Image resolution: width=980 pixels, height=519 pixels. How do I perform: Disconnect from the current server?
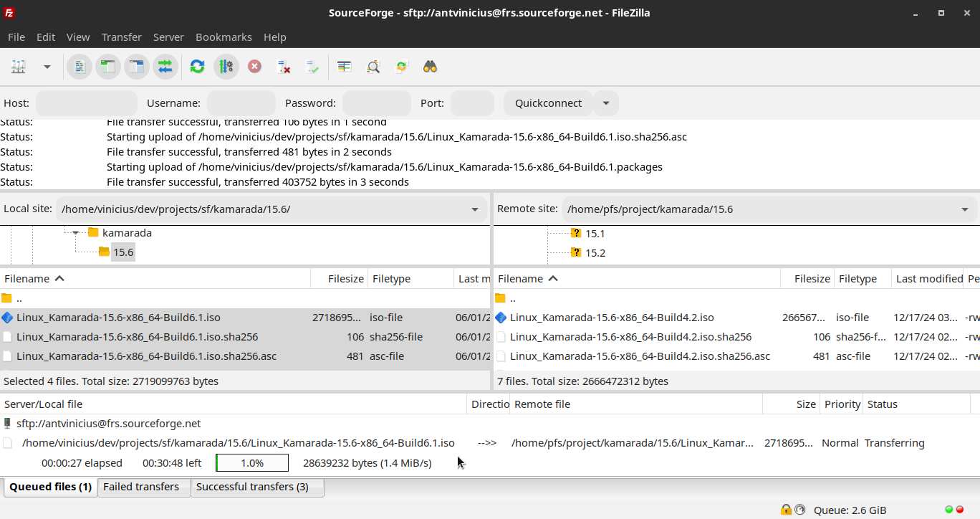click(x=284, y=67)
